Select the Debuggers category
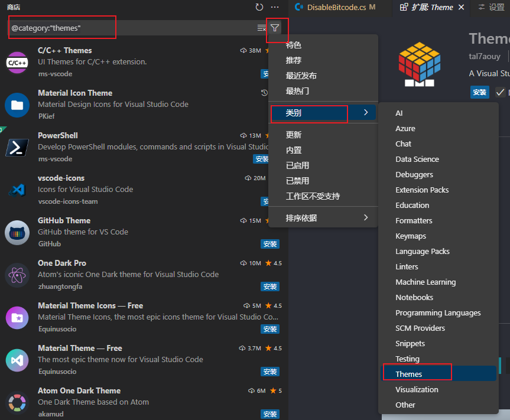 tap(438, 175)
